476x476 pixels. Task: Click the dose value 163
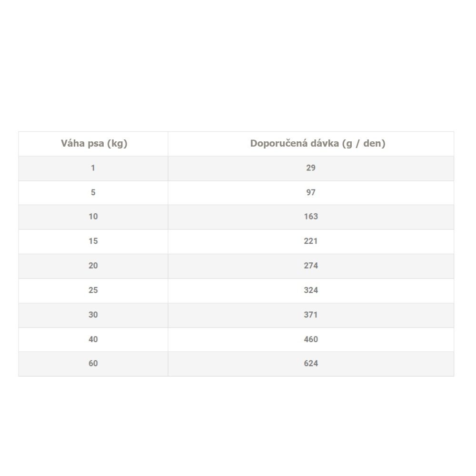click(x=311, y=217)
